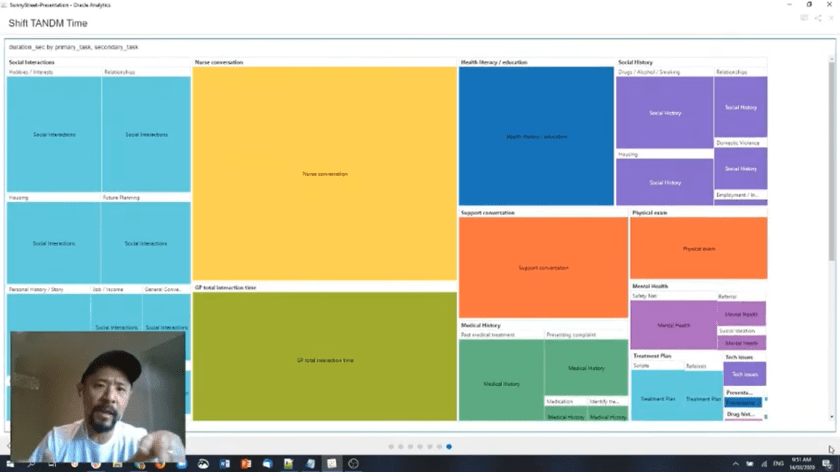Select the olive GP total interaction time tile
Viewport: 840px width, 472px height.
click(x=324, y=358)
